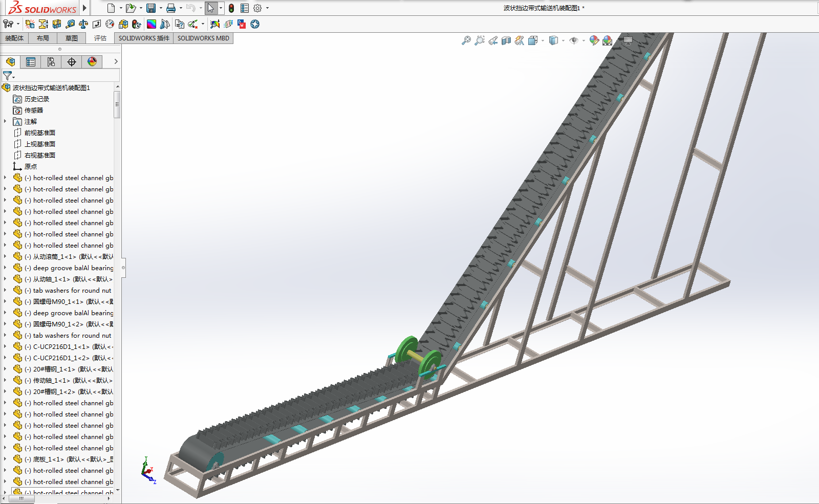819x504 pixels.
Task: Activate the Select cursor tool
Action: (x=211, y=8)
